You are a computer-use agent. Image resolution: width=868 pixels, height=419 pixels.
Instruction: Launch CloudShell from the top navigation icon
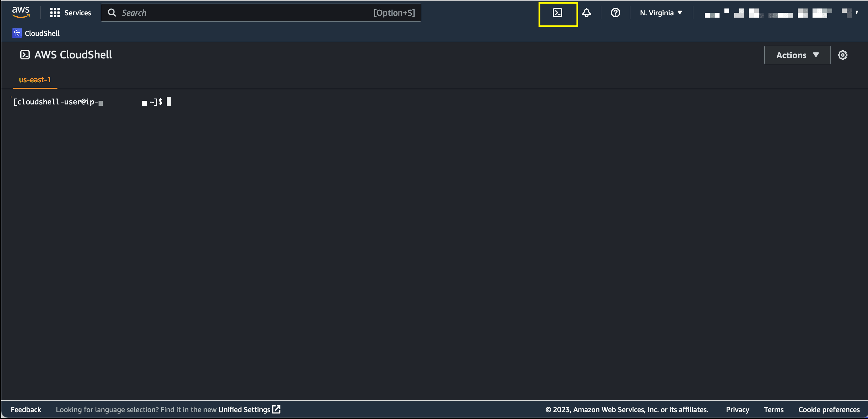click(x=557, y=13)
